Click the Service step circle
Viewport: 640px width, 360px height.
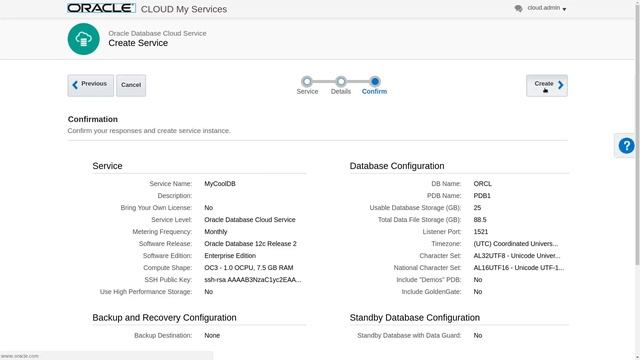(x=307, y=81)
